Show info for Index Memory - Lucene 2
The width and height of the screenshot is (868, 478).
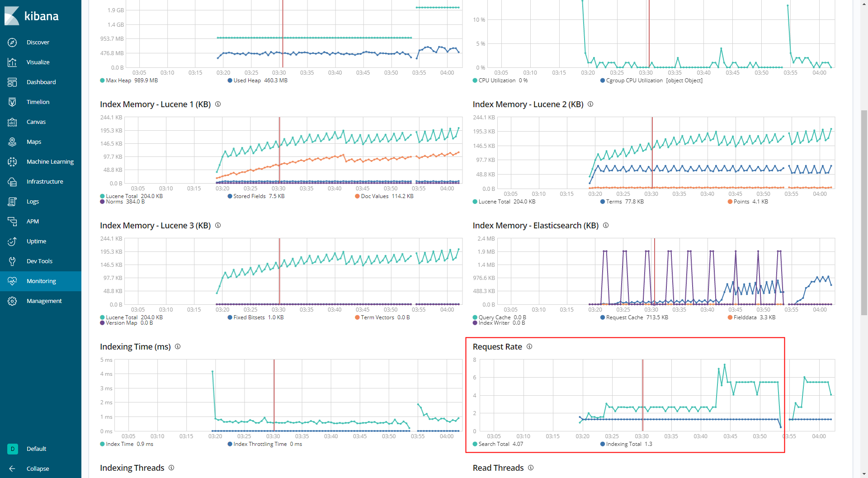(x=590, y=104)
